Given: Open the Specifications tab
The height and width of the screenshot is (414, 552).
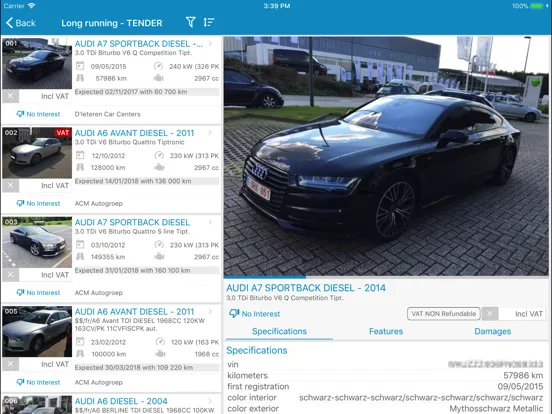Looking at the screenshot, I should [x=279, y=331].
